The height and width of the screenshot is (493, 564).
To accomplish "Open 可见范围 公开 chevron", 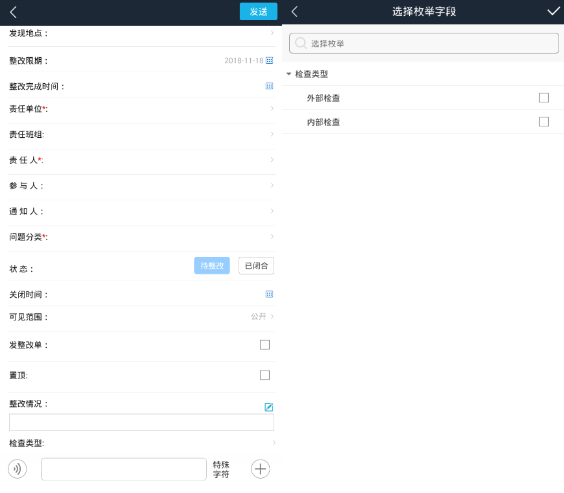I will [272, 316].
